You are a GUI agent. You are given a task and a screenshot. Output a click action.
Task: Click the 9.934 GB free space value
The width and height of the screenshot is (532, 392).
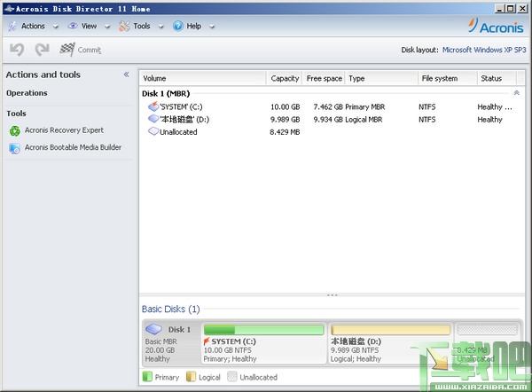(x=328, y=120)
